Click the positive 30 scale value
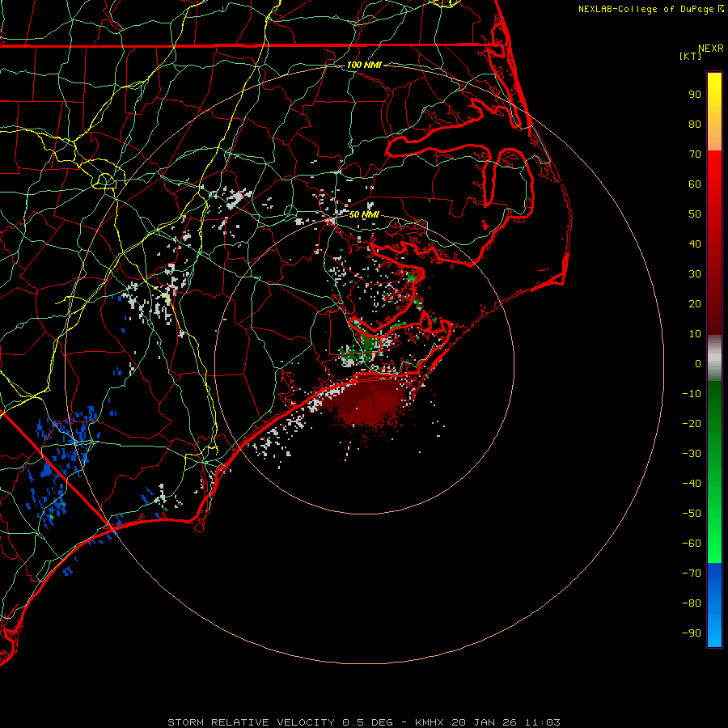The height and width of the screenshot is (728, 728). (695, 274)
